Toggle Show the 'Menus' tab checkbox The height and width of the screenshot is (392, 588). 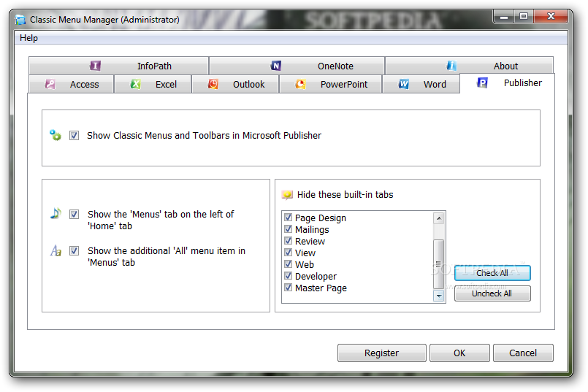coord(75,214)
